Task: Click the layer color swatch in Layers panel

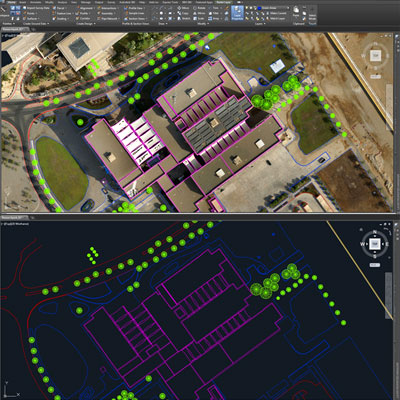Action: [259, 8]
